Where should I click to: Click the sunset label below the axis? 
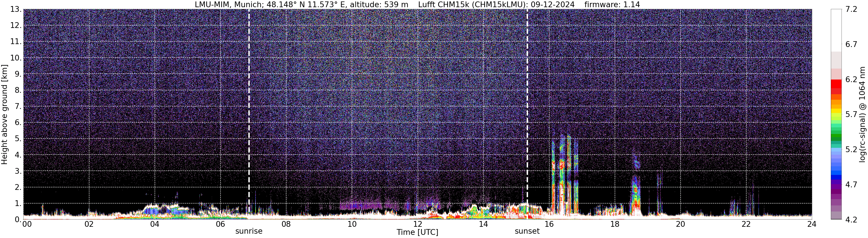[527, 231]
